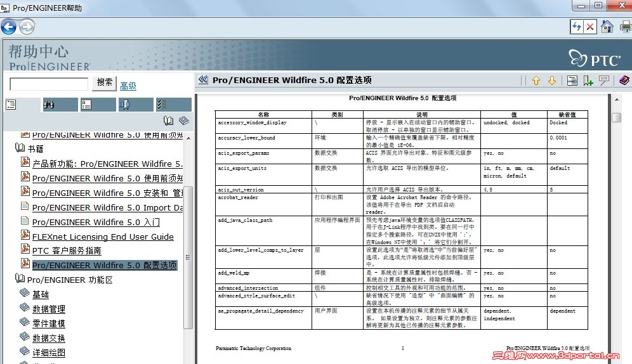Click the ae_propagate_detail_dependency table cell
Viewport: 632px width, 364px height.
point(263,318)
